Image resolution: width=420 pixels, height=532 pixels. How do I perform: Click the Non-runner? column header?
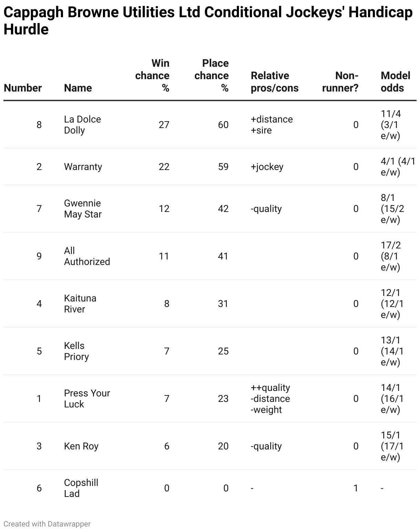[340, 82]
